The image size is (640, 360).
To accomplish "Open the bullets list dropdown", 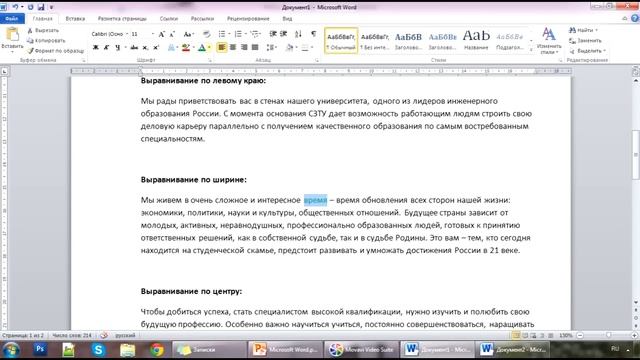I will coord(229,34).
